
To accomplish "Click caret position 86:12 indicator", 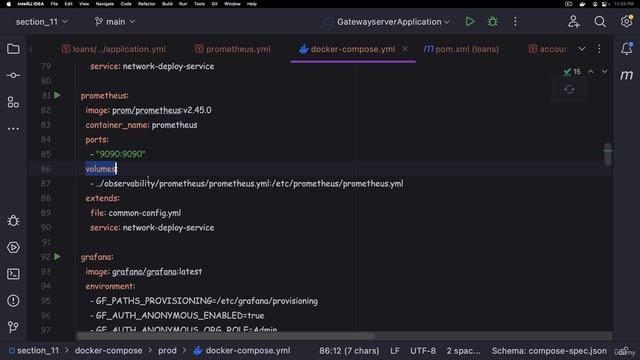I will click(349, 351).
